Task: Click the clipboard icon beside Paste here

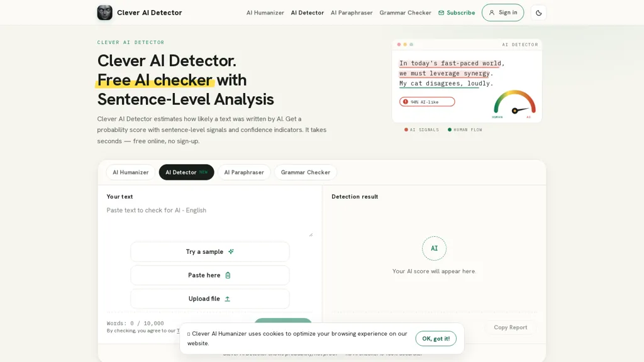Action: click(228, 275)
